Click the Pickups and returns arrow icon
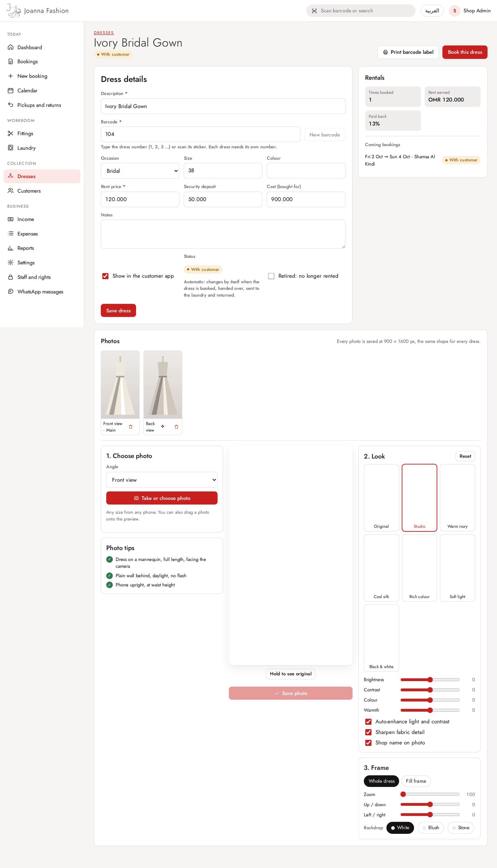 point(11,105)
